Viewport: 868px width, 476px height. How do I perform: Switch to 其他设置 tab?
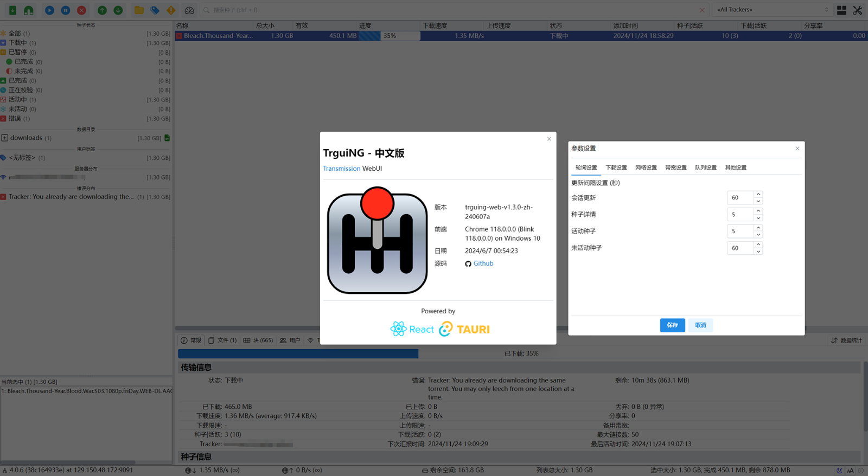tap(736, 168)
